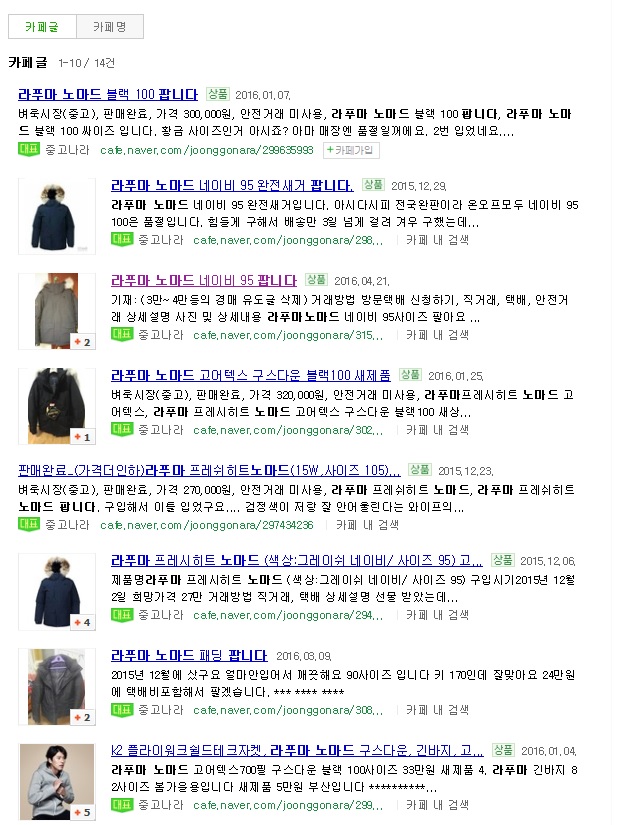Open listing 라푸마 노마드 블랙 100 팝니다

(108, 95)
